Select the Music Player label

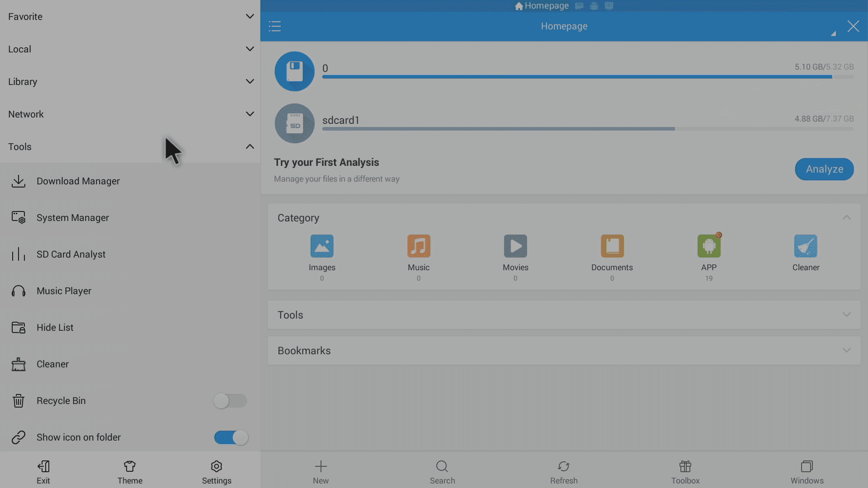64,291
